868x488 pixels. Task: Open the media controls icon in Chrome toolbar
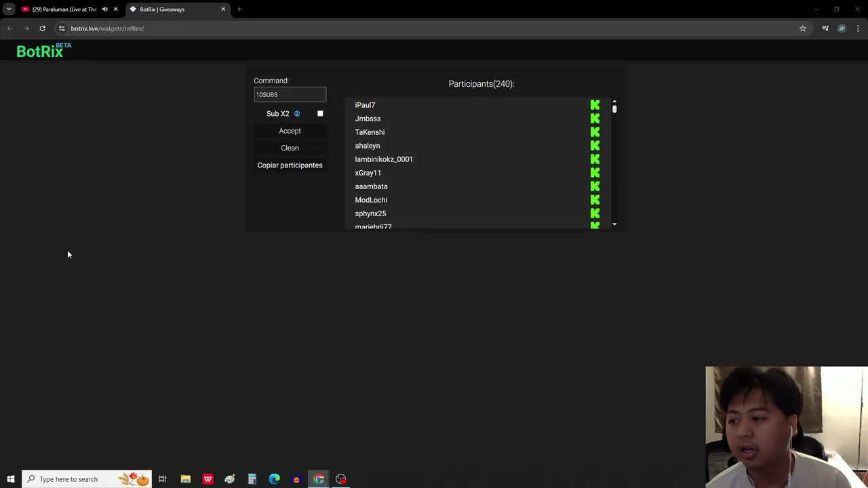[825, 28]
